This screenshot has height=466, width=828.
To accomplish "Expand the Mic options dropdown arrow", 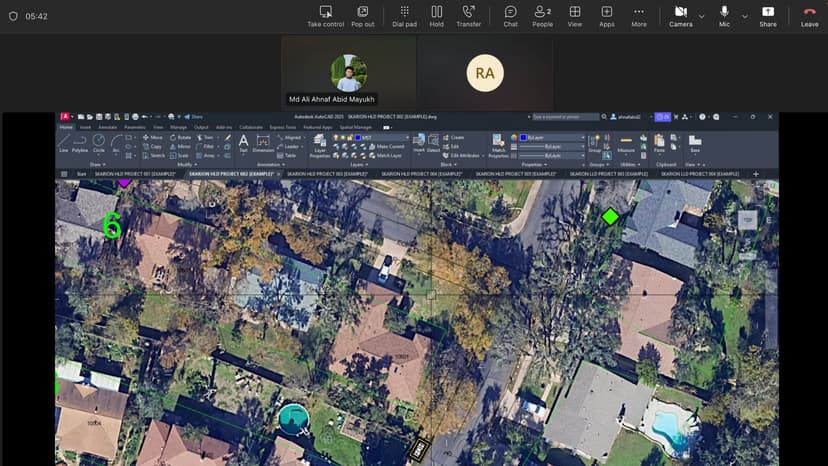I will coord(742,16).
